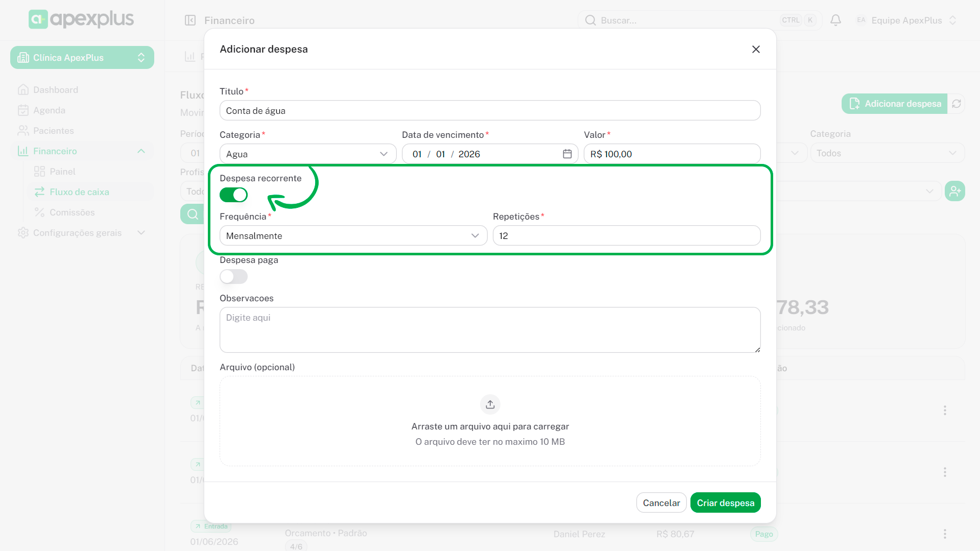
Task: Open the Frequência dropdown set to Mensalmente
Action: pyautogui.click(x=353, y=236)
